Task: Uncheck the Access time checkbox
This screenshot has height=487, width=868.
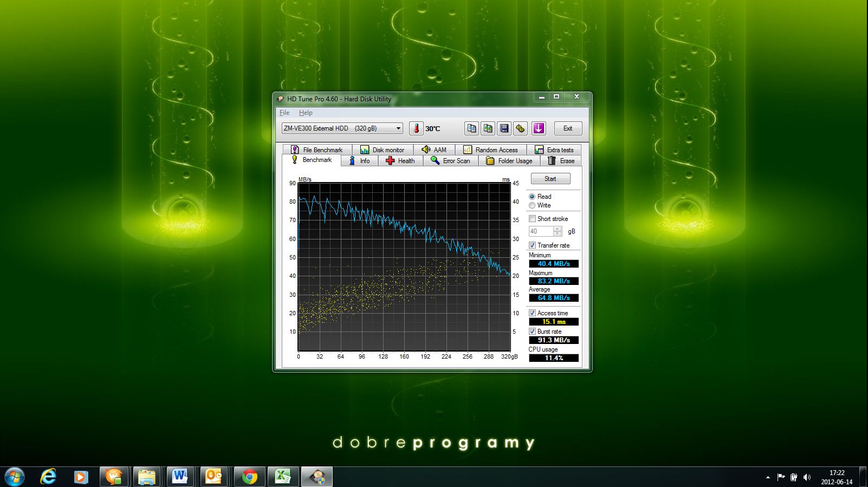Action: coord(532,313)
